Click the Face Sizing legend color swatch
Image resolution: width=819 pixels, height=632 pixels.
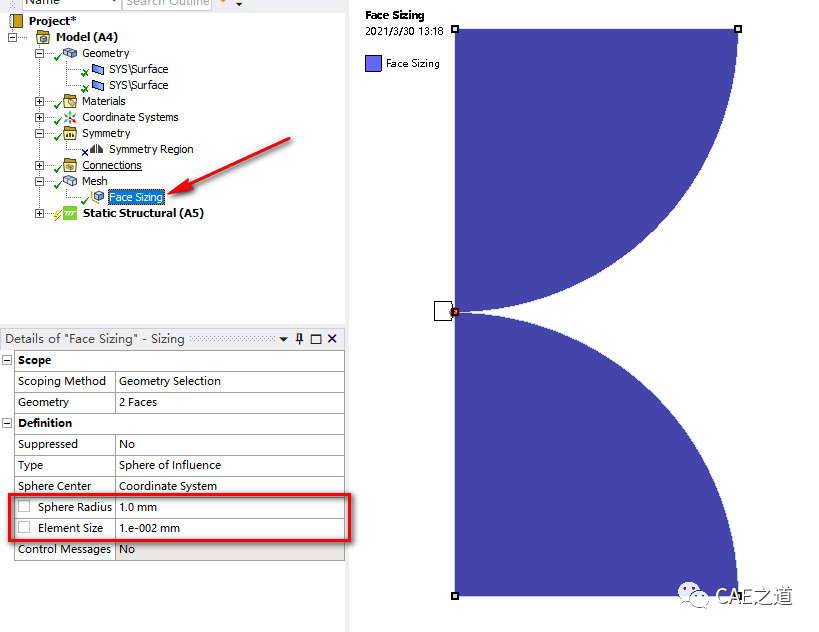point(373,63)
